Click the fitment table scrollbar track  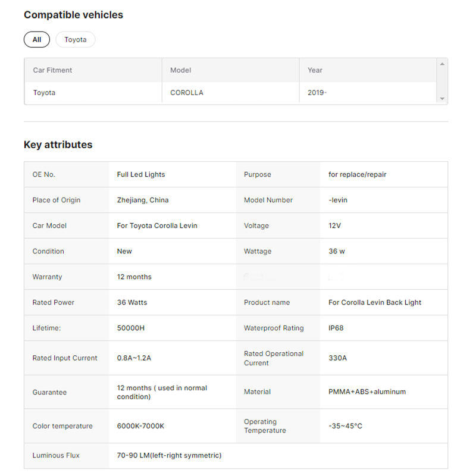click(442, 82)
